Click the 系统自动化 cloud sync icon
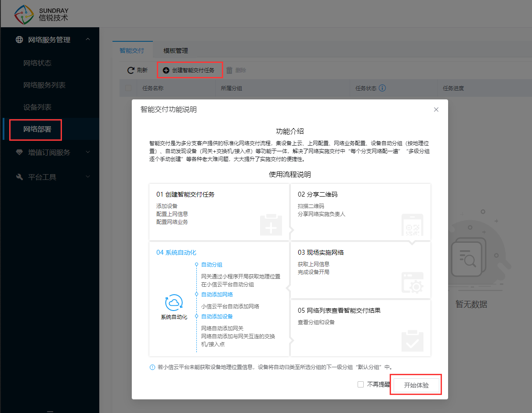Viewport: 532px width, 413px height. coord(174,303)
